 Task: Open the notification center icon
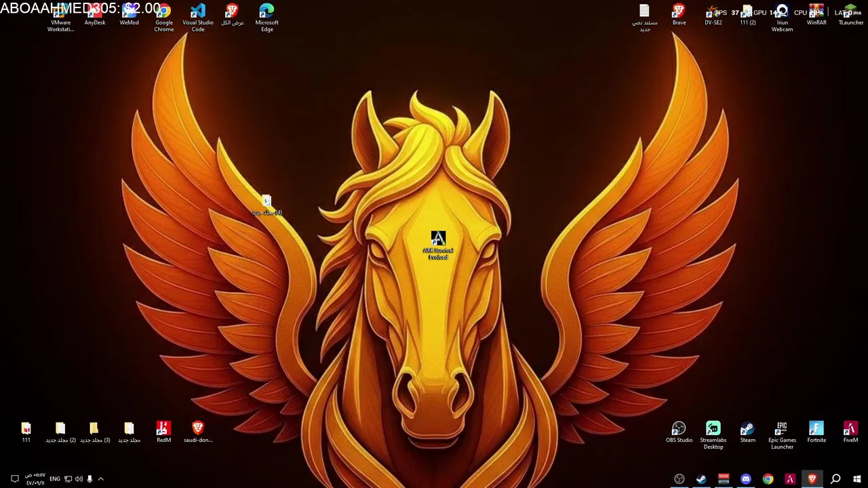coord(14,479)
